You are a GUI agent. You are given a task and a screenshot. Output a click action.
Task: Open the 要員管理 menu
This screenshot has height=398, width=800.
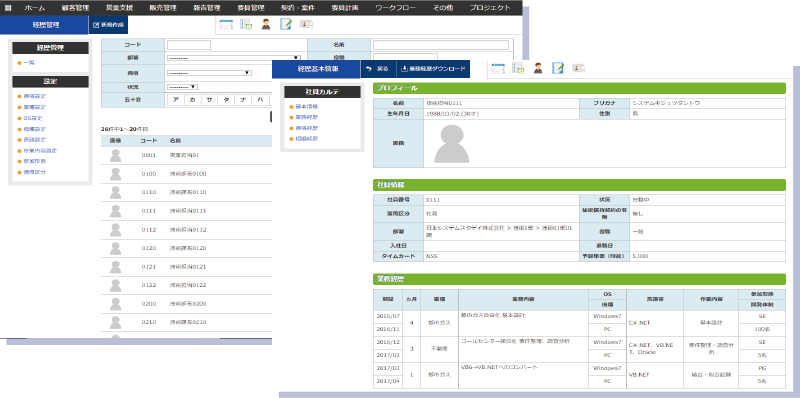252,8
